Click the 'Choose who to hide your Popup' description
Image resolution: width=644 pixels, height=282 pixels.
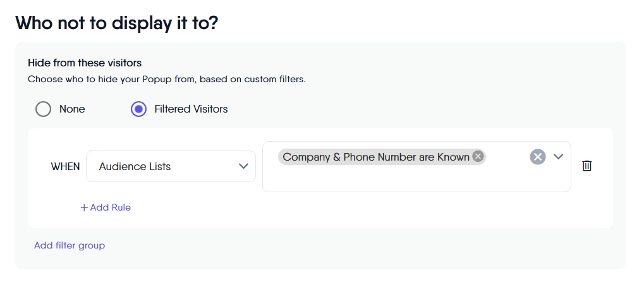pos(167,80)
